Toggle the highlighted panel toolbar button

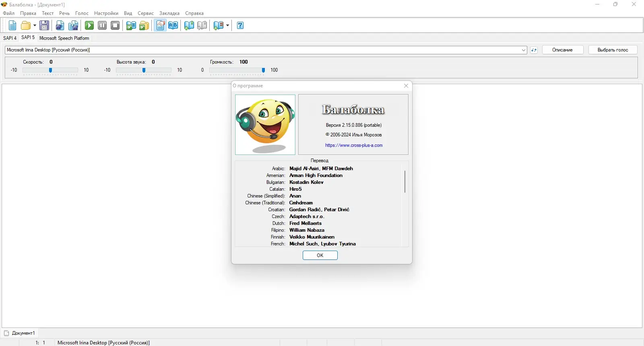coord(160,25)
